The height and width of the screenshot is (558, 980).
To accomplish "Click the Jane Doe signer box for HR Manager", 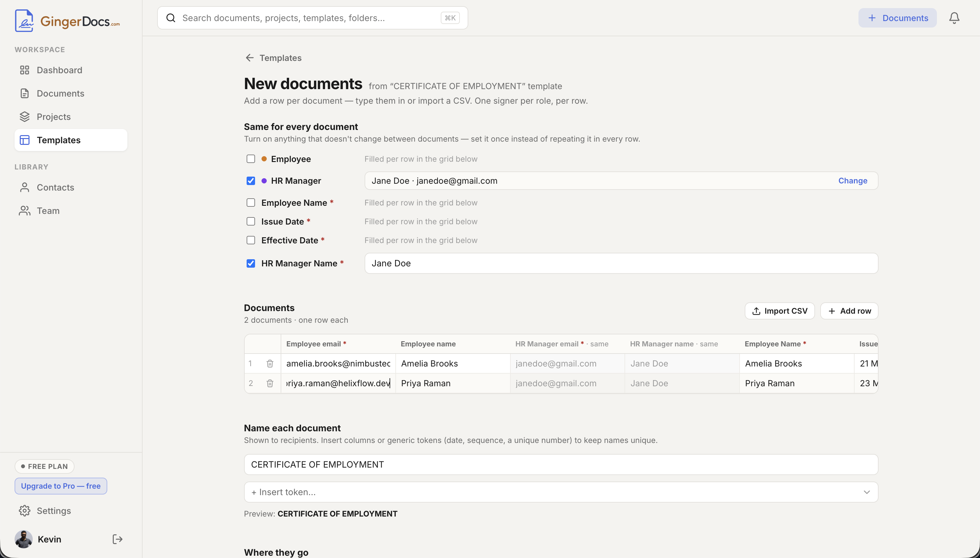I will [621, 181].
